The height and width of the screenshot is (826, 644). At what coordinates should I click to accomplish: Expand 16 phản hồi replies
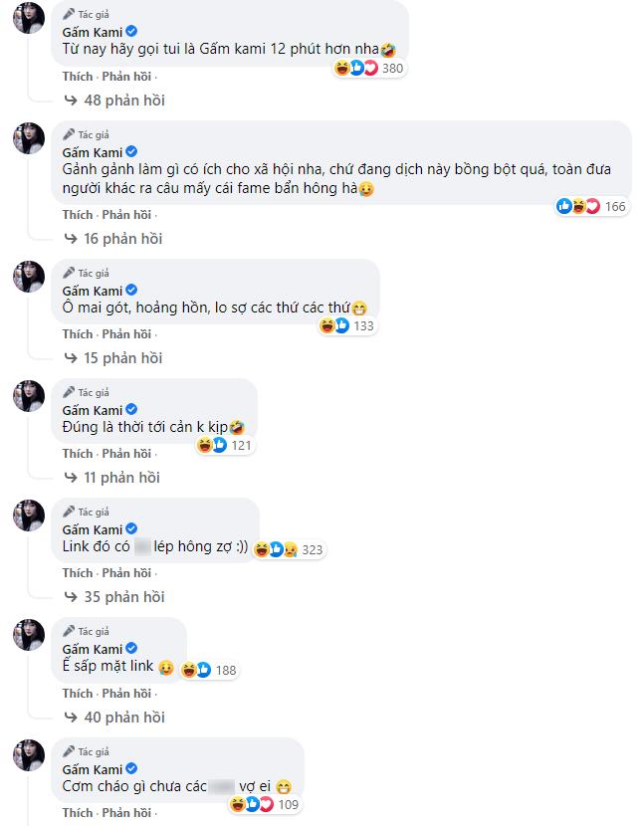pos(114,239)
